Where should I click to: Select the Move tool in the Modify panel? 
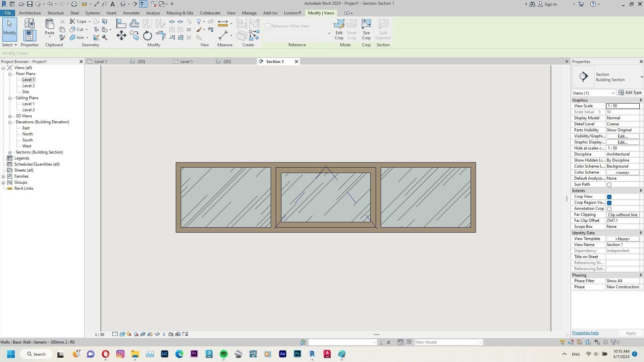click(121, 35)
